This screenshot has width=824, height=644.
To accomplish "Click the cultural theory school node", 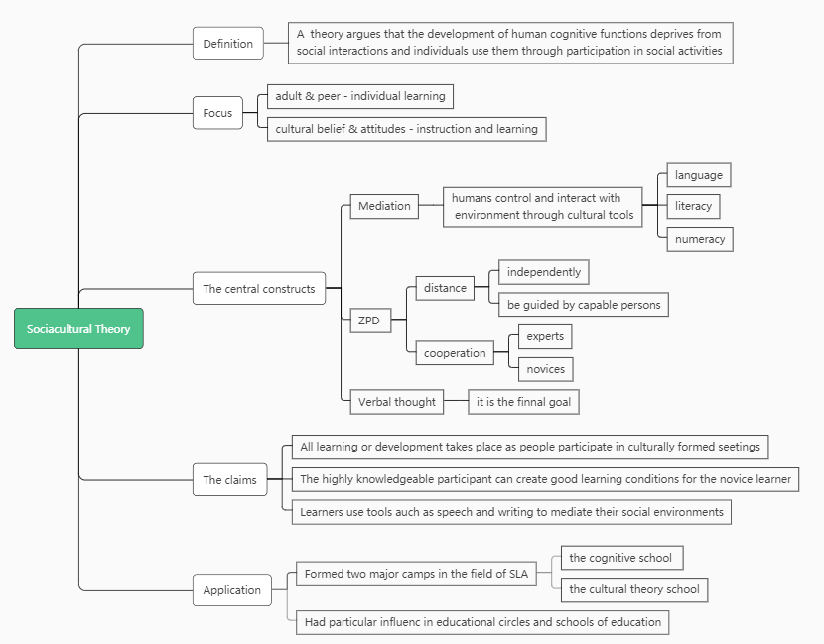I will click(633, 589).
